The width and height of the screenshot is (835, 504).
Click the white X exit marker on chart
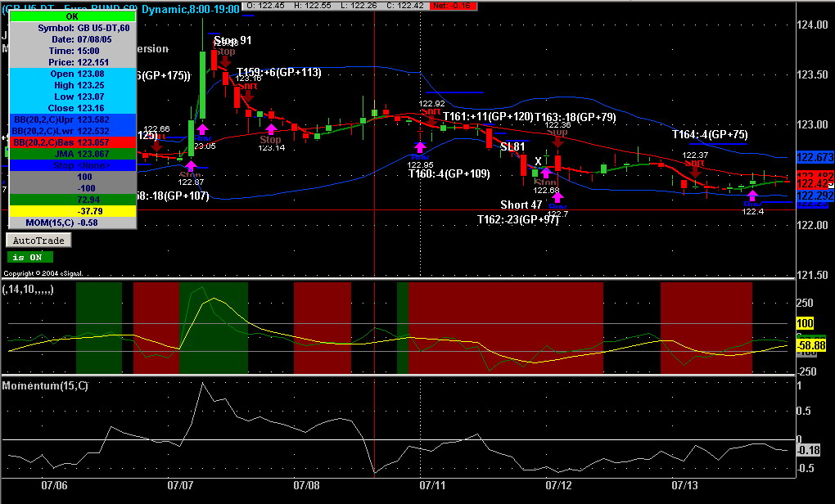539,161
